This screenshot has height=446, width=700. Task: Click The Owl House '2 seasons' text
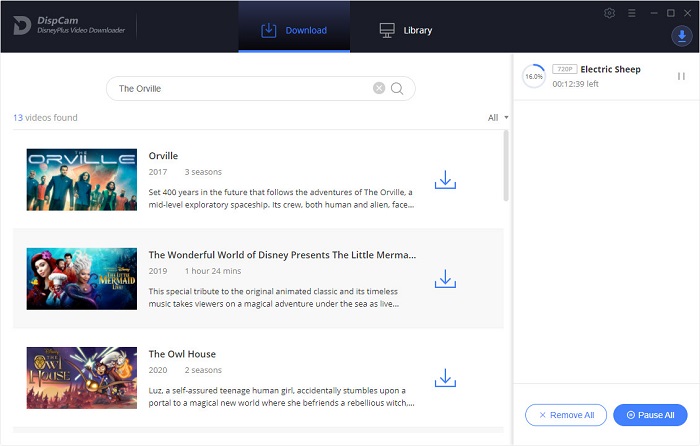[x=203, y=370]
